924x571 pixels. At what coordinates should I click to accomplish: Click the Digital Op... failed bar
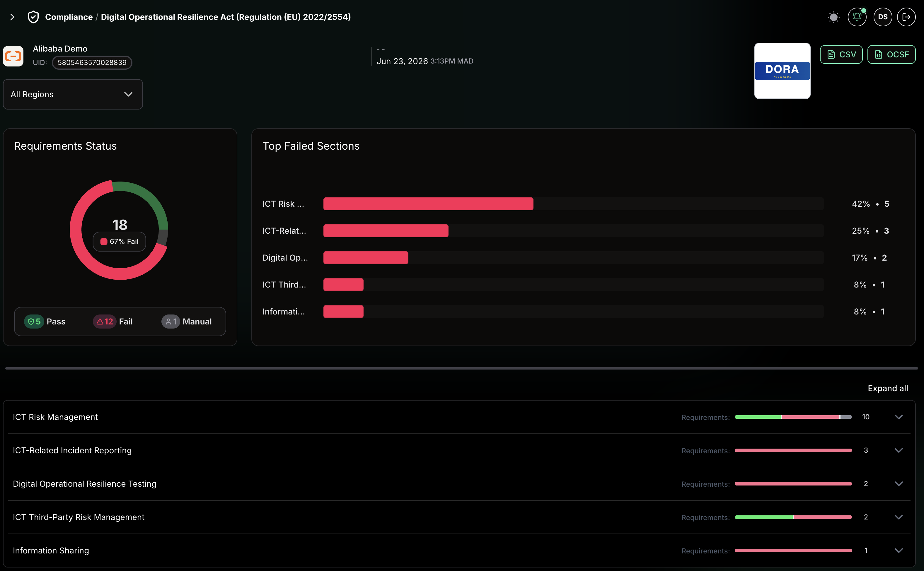366,258
